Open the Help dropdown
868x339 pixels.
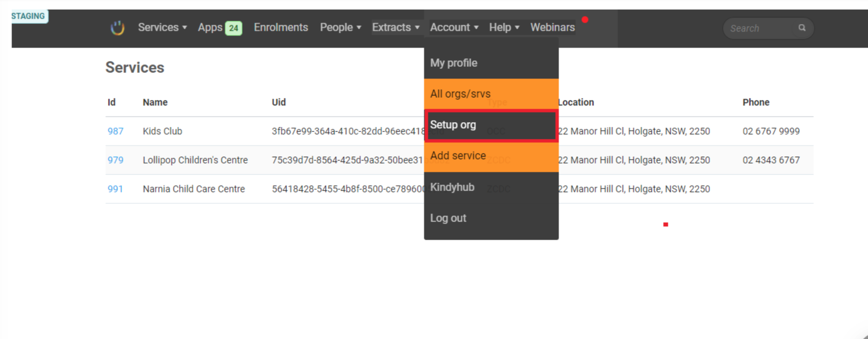click(504, 27)
